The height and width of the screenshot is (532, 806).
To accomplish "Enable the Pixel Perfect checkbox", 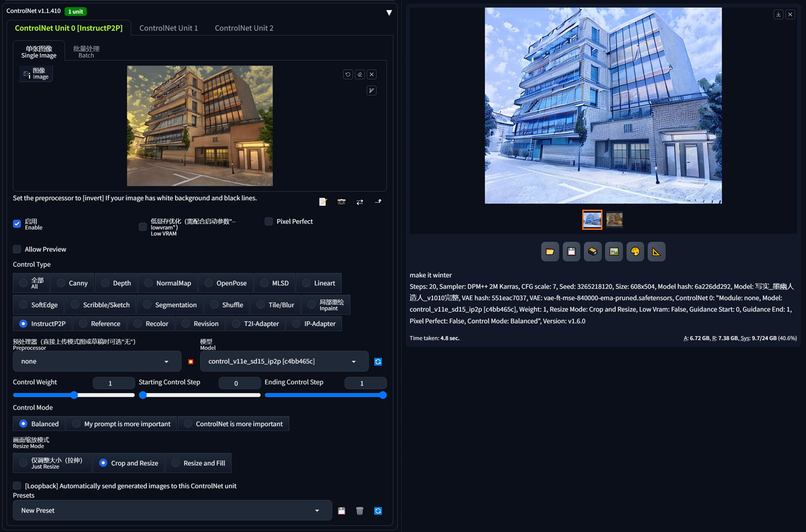I will [x=269, y=221].
